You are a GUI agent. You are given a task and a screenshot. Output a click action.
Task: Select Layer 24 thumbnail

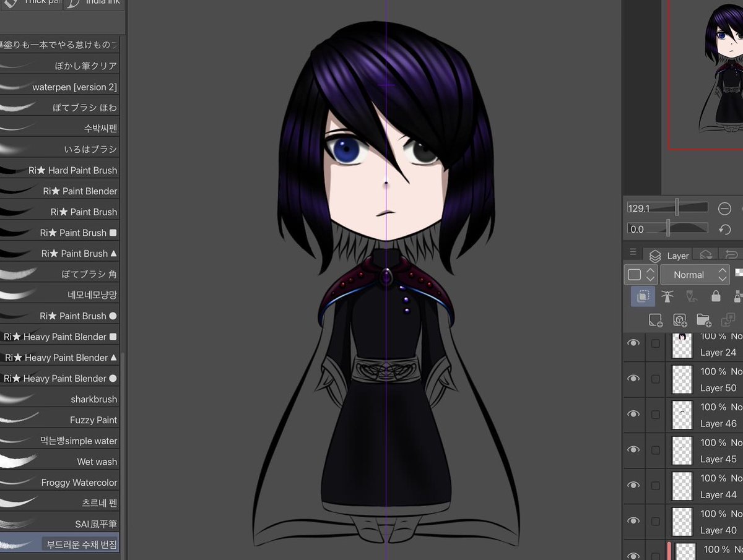click(682, 345)
